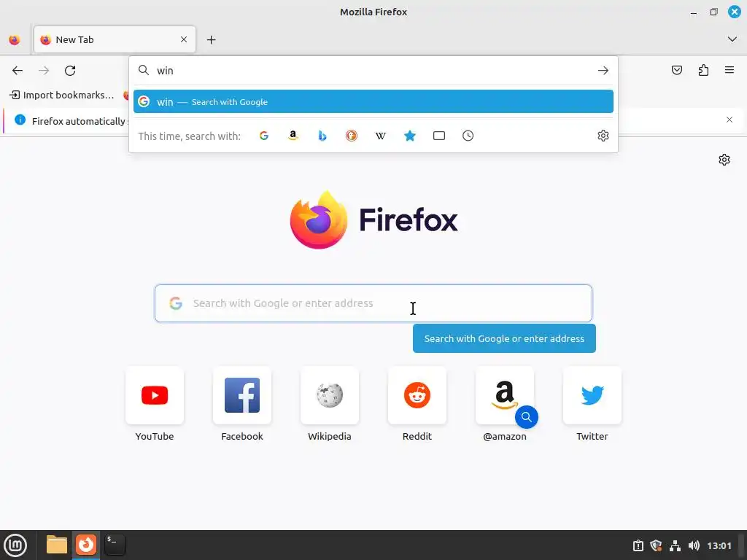Viewport: 747px width, 560px height.
Task: Search this time with DuckDuckGo icon
Action: tap(352, 136)
